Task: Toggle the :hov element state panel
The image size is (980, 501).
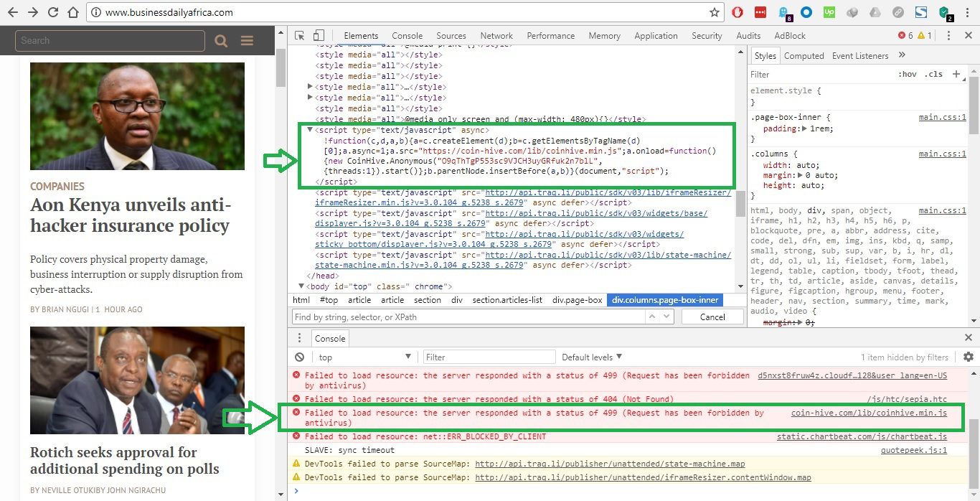Action: (907, 74)
